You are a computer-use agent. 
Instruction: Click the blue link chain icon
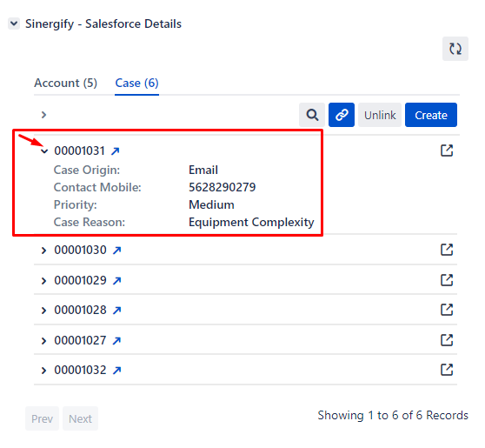342,115
